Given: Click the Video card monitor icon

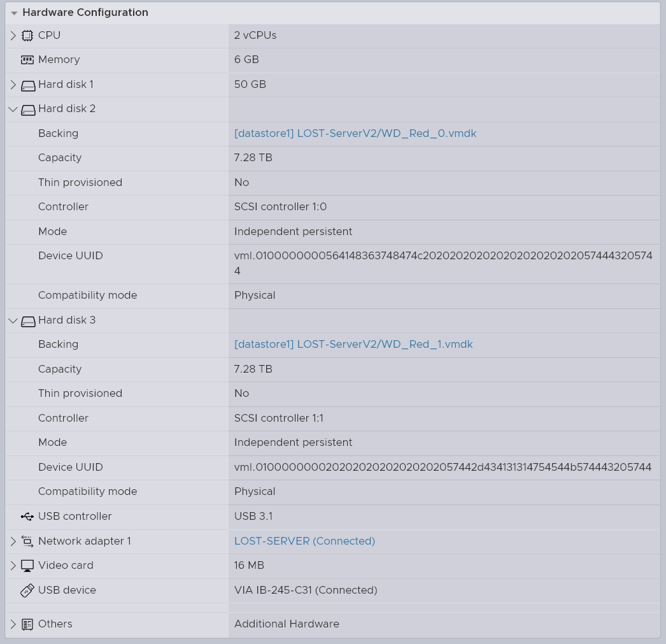Looking at the screenshot, I should click(27, 566).
